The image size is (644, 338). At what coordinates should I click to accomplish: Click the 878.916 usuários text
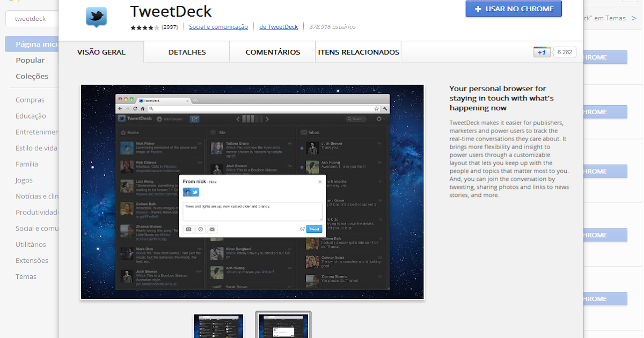click(332, 27)
